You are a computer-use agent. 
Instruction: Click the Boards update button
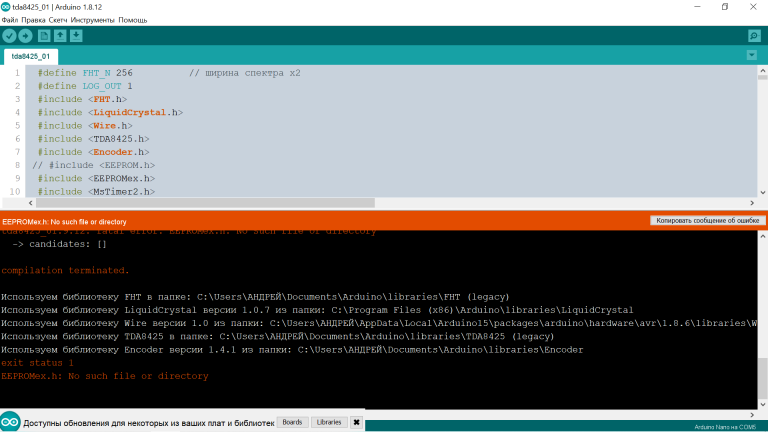(291, 422)
